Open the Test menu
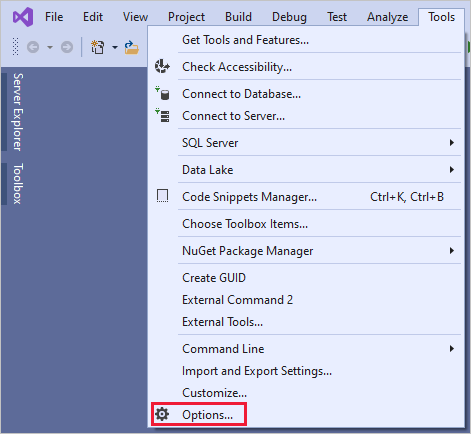 click(x=337, y=17)
